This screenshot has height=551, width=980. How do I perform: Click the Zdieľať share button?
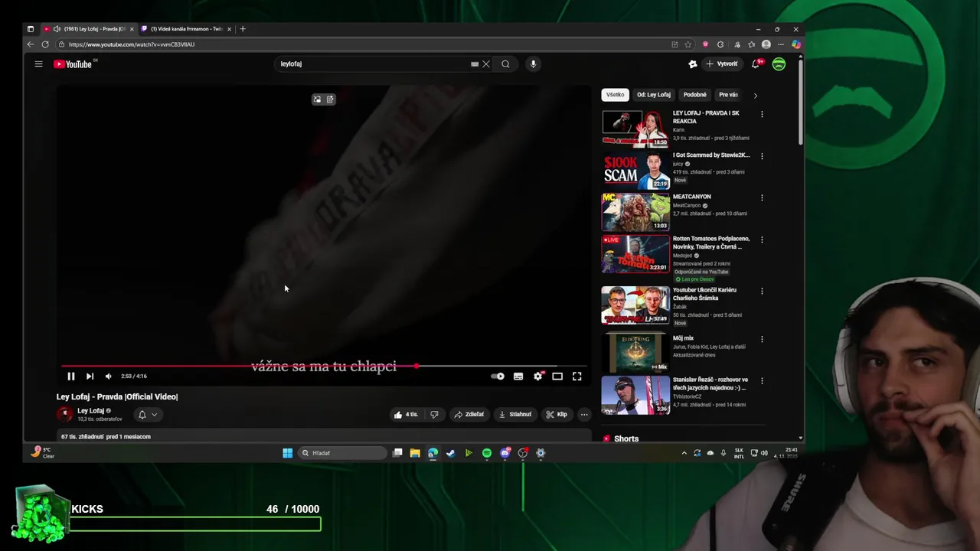pos(469,415)
